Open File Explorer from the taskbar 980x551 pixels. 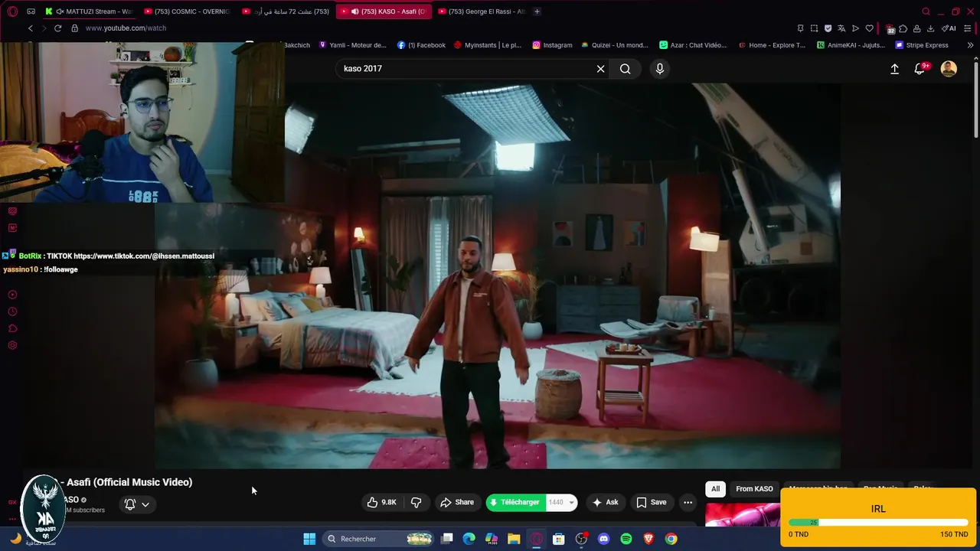(514, 539)
